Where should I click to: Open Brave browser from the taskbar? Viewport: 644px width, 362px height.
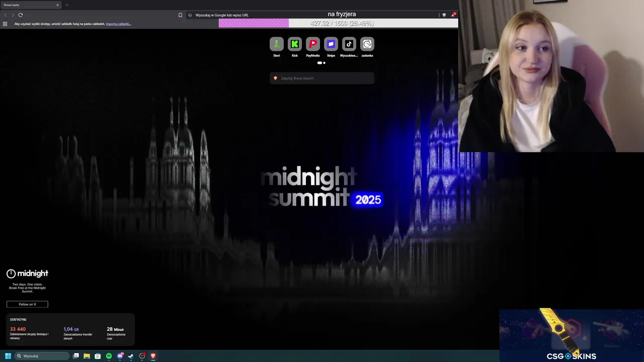click(153, 356)
